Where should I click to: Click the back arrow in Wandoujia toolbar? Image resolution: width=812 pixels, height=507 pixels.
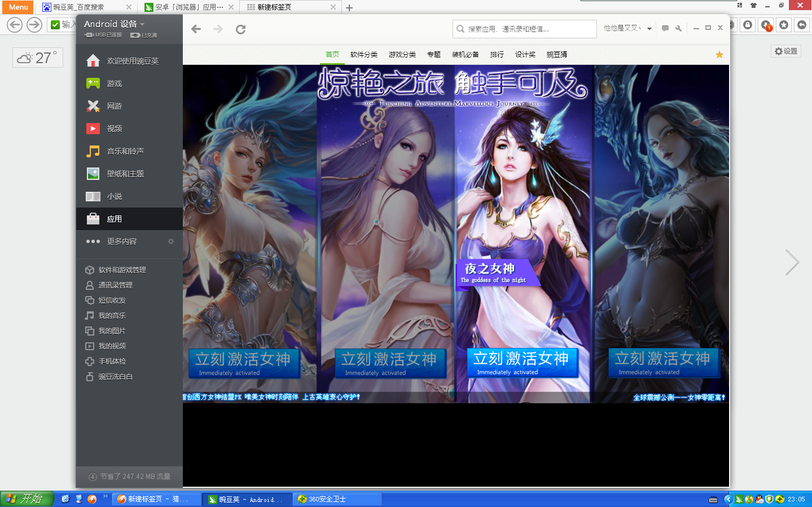(x=196, y=29)
